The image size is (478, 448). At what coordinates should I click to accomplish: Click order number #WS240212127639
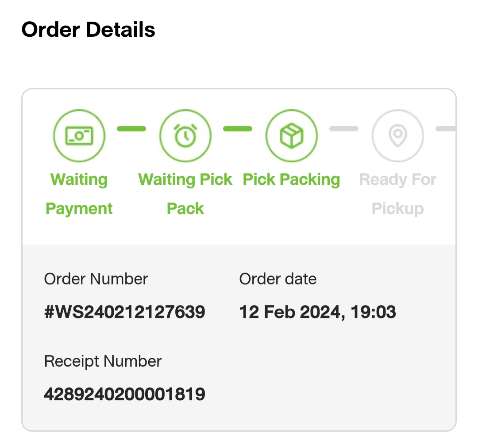tap(124, 312)
